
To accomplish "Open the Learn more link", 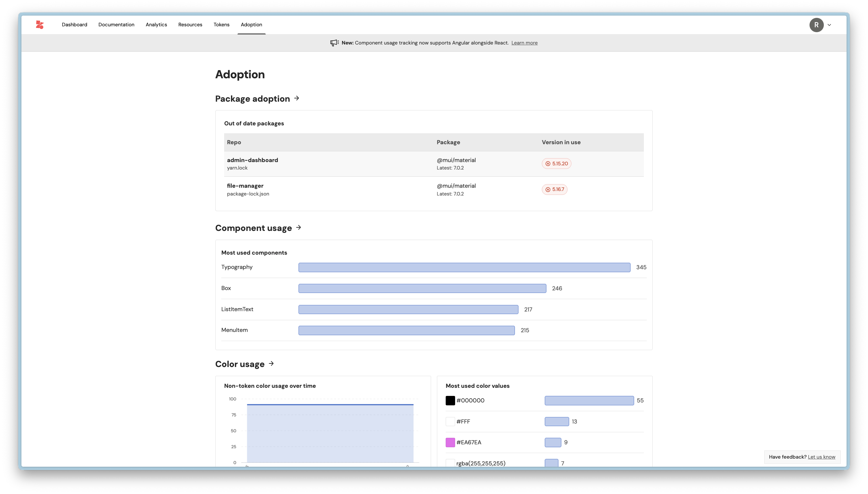I will (x=524, y=43).
